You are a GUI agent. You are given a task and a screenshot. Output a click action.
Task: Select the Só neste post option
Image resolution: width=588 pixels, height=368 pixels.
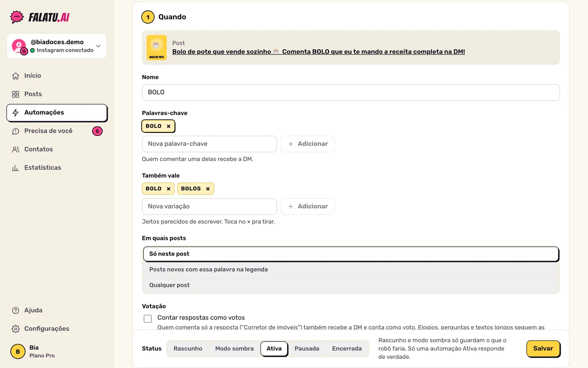point(351,254)
